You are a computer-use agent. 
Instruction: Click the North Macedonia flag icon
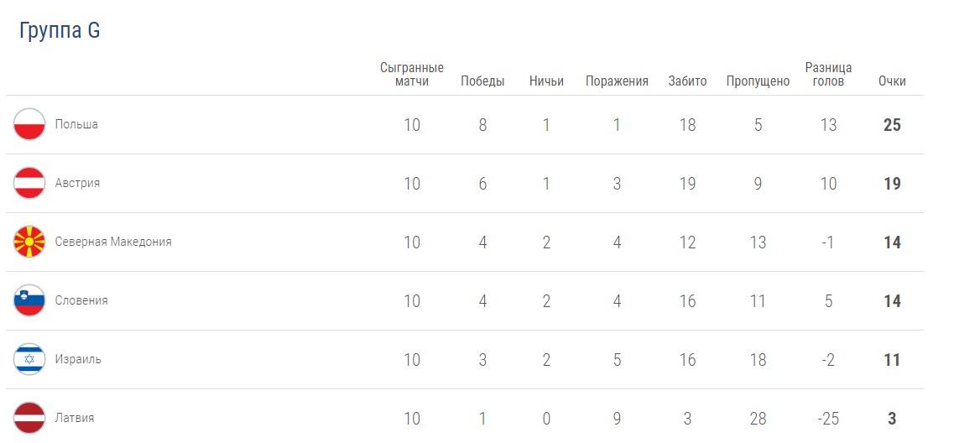click(x=29, y=242)
